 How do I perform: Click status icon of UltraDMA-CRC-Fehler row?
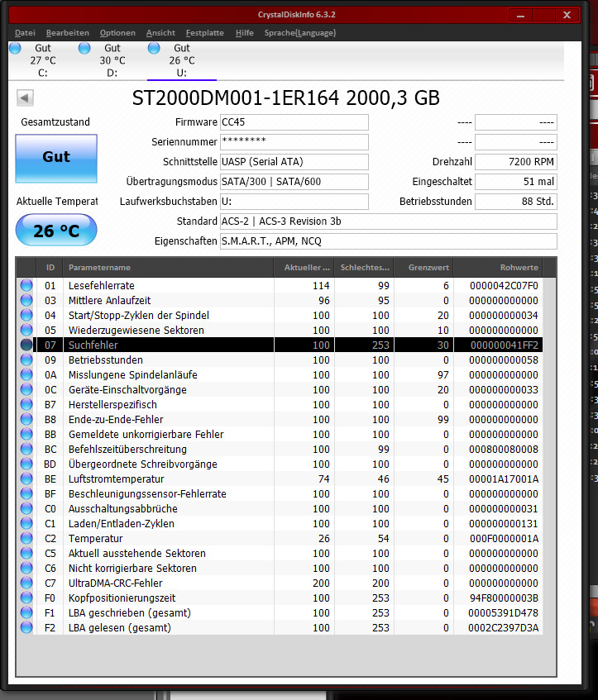coord(26,583)
